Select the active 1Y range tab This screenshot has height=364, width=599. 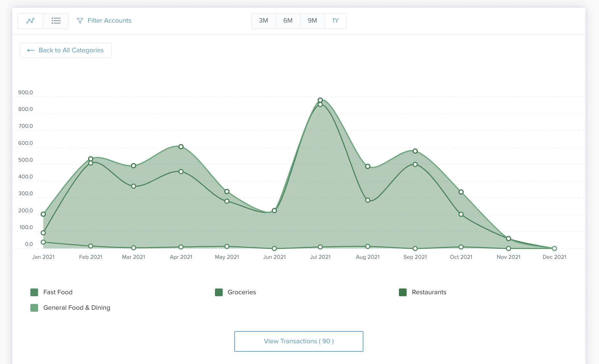(x=336, y=21)
